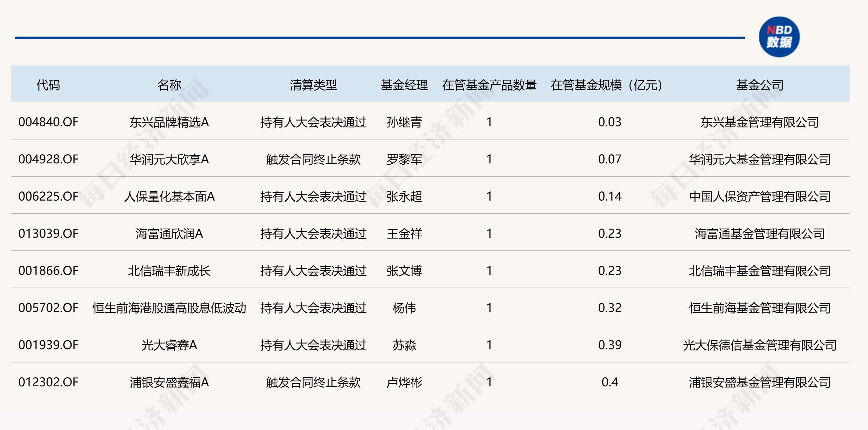
Task: Select fund name 东兴品牌精选A
Action: tap(169, 122)
